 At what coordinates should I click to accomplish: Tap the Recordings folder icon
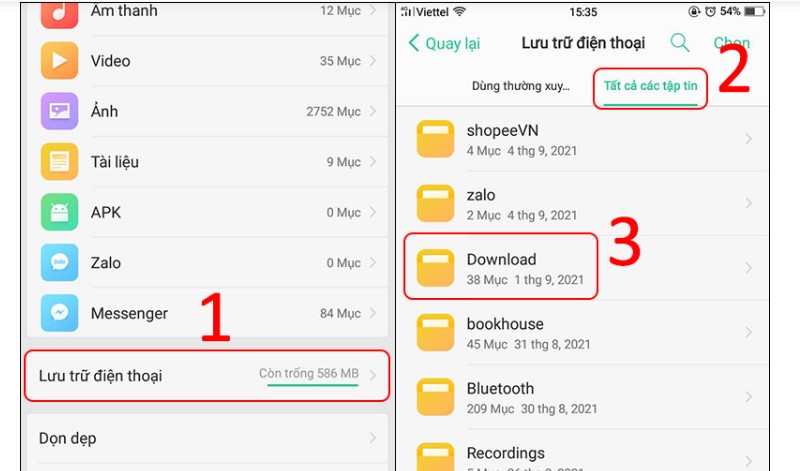tap(435, 457)
